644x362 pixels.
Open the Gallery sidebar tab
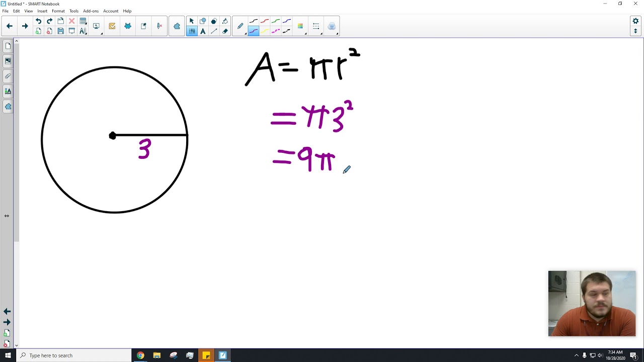[x=8, y=61]
